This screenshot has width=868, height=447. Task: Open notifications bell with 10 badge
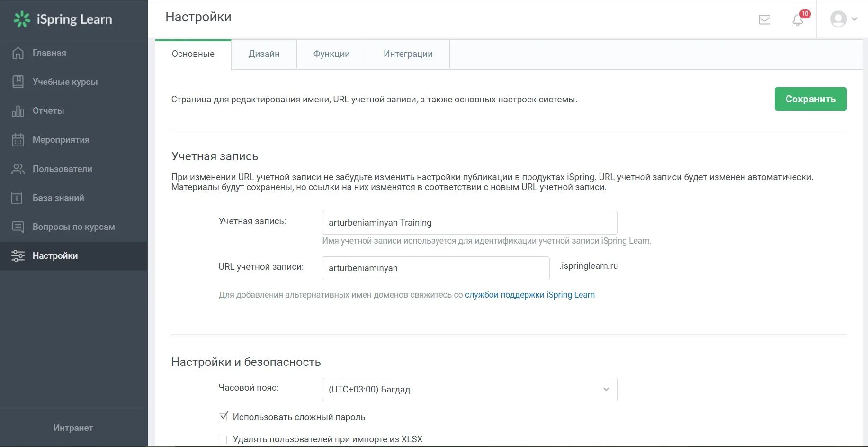tap(798, 19)
